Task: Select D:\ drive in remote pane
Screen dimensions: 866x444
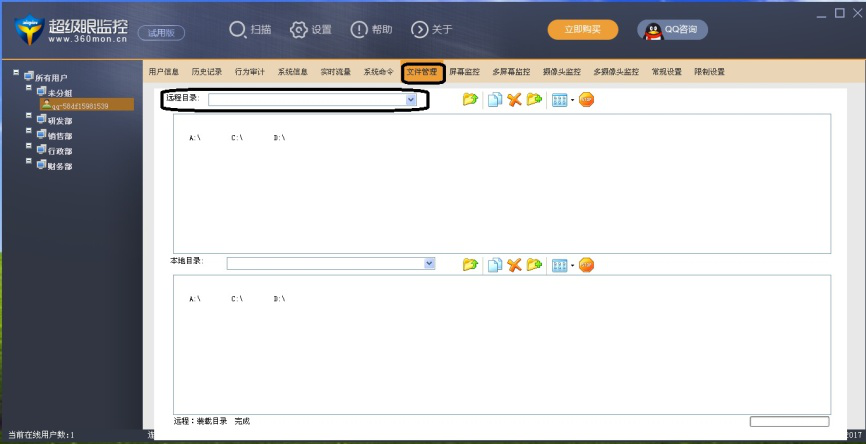Action: click(x=279, y=138)
